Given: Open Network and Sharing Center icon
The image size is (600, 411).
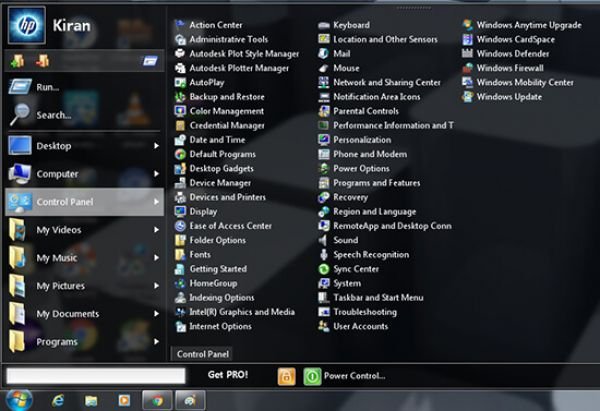Looking at the screenshot, I should 324,82.
